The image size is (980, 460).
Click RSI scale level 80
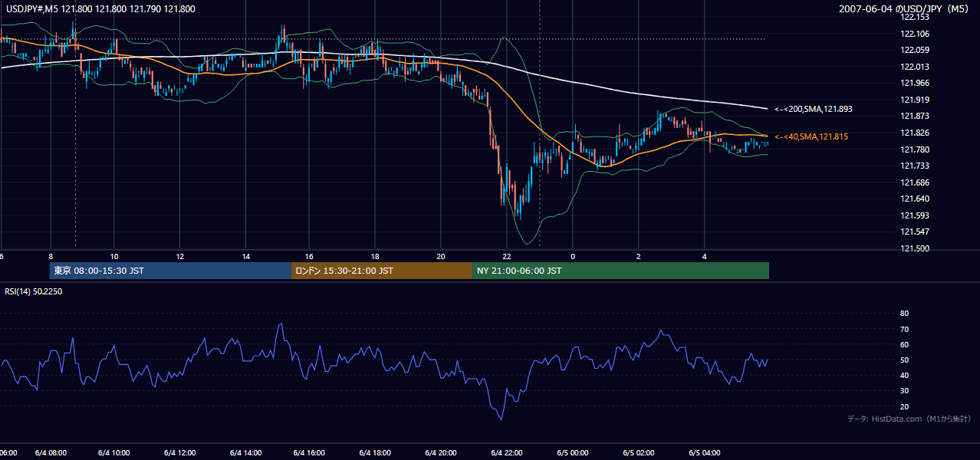tap(904, 314)
